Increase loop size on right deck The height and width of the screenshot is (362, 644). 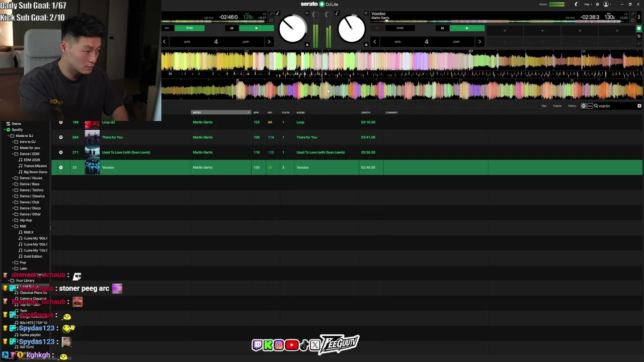(x=479, y=42)
